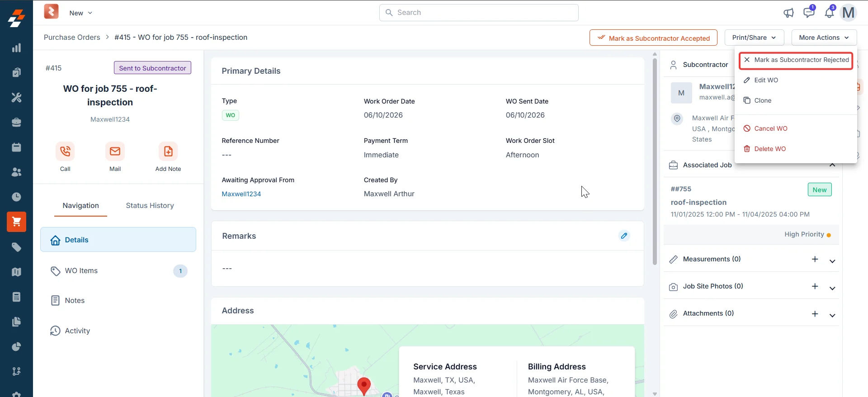Click the red map location pin
This screenshot has height=397, width=868.
click(x=364, y=386)
